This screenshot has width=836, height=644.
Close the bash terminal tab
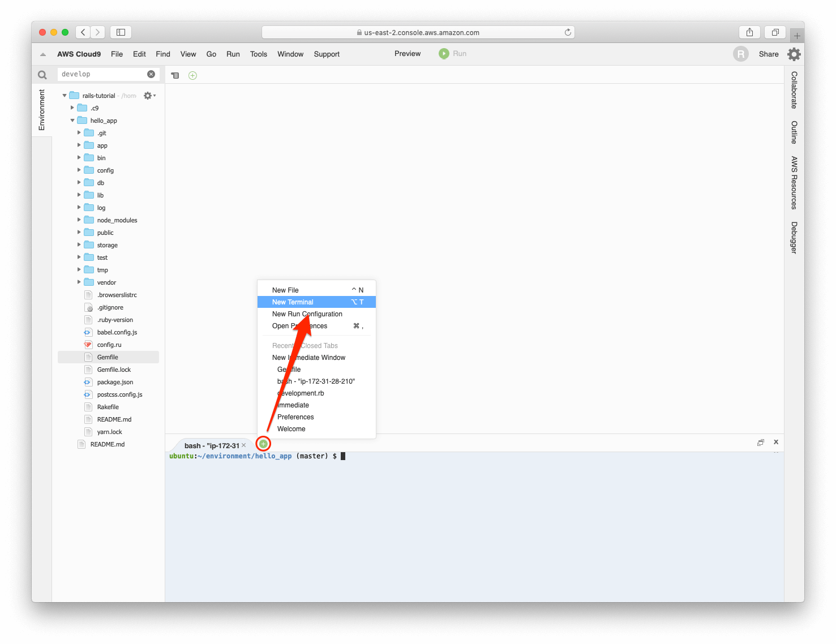point(244,445)
